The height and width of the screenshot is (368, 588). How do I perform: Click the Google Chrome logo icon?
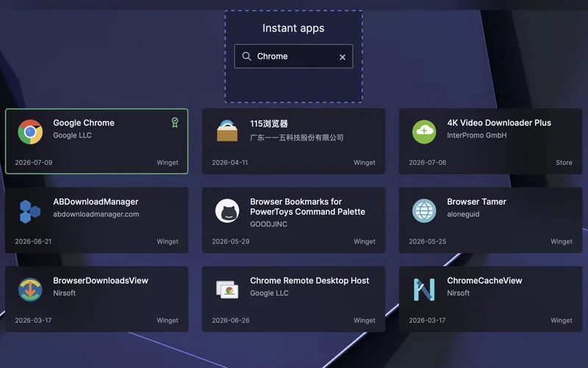30,132
